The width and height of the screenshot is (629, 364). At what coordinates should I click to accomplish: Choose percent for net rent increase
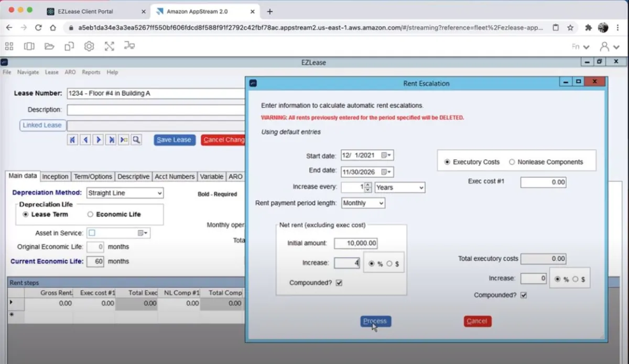[372, 264]
